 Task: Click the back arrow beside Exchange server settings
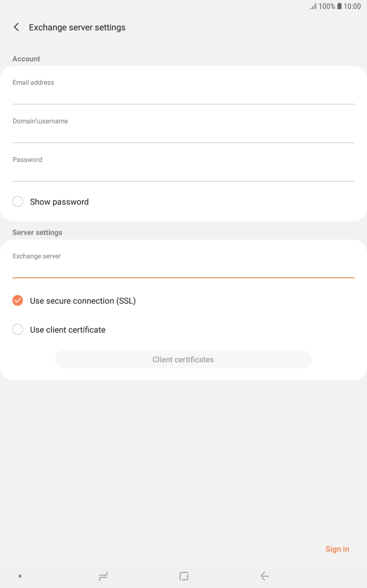point(16,27)
